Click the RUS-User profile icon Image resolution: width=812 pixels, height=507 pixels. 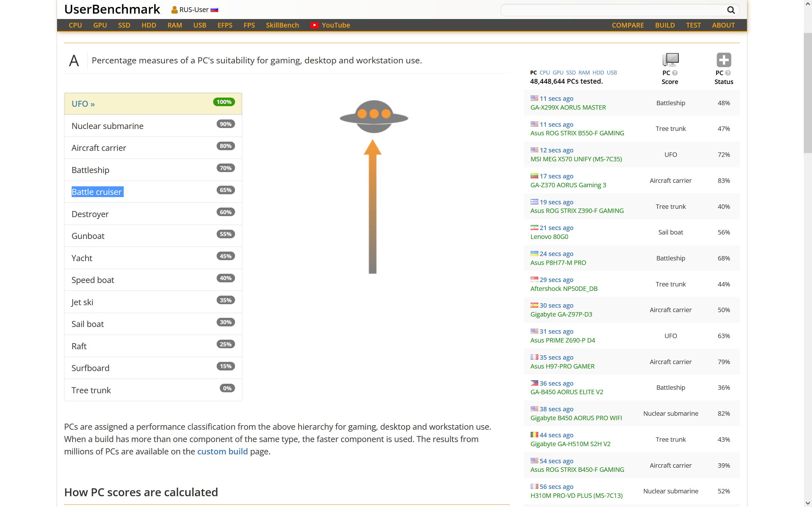(174, 10)
